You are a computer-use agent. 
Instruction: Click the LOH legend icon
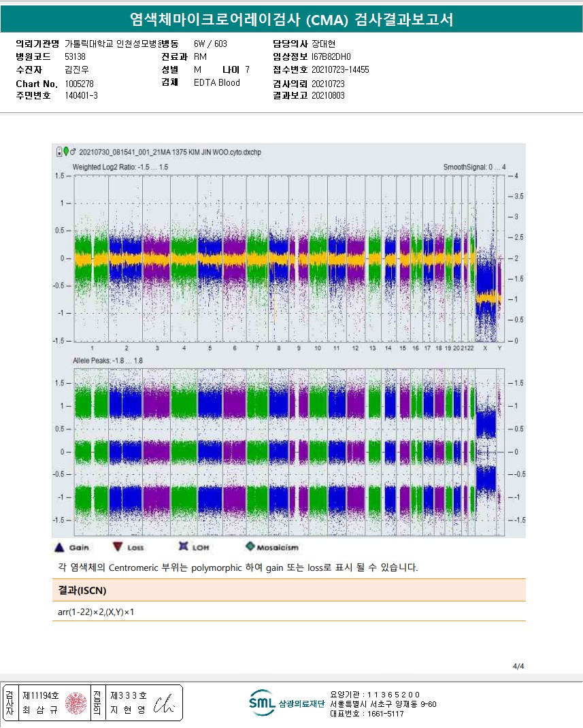point(184,546)
